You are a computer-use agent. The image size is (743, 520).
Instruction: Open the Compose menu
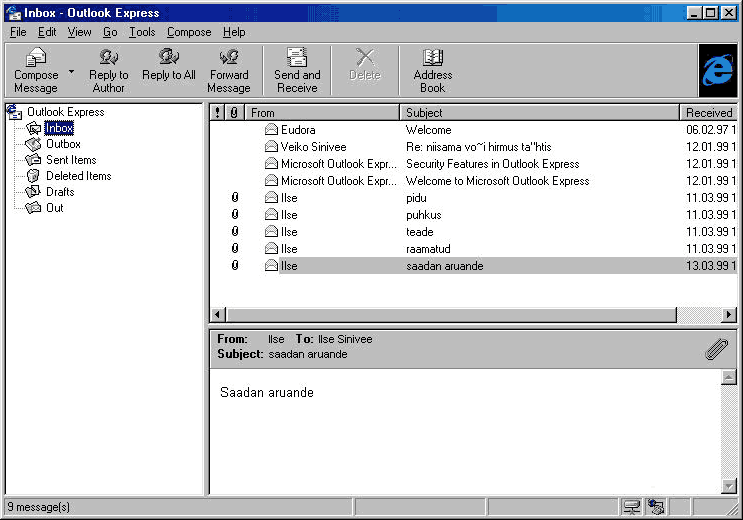(189, 32)
